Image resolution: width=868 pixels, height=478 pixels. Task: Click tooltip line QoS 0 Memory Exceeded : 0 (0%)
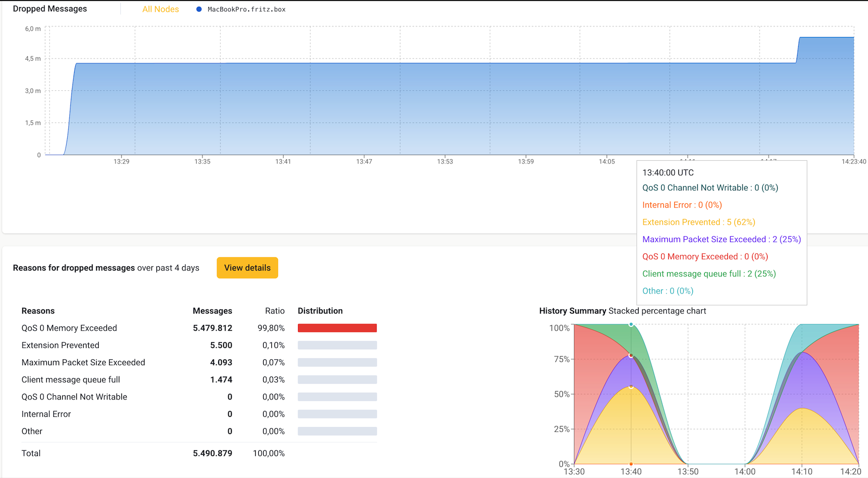coord(705,256)
